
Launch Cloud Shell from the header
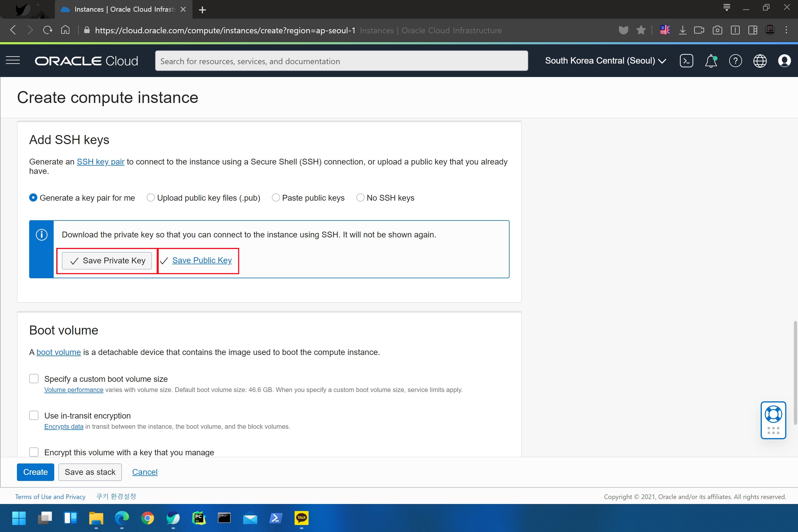pyautogui.click(x=686, y=61)
